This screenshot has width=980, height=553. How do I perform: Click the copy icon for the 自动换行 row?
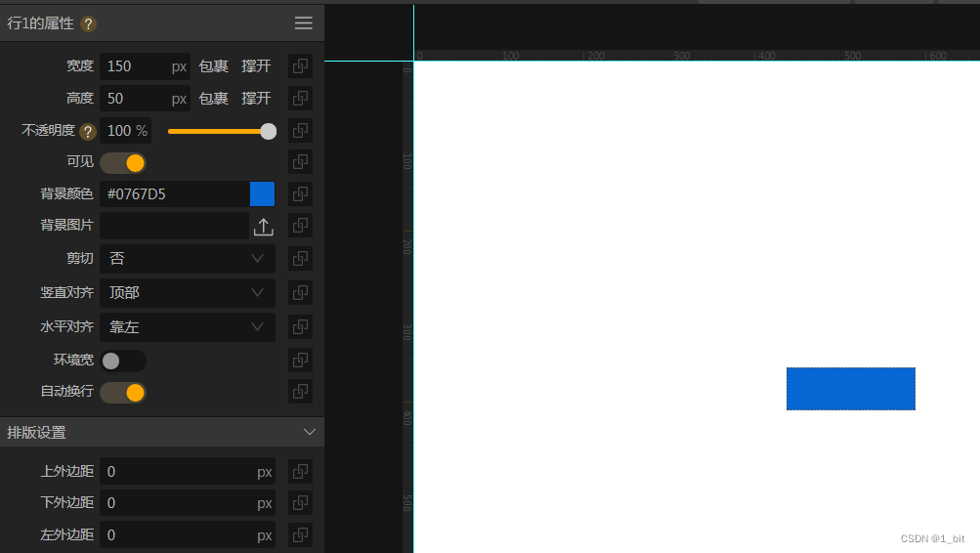[x=300, y=391]
